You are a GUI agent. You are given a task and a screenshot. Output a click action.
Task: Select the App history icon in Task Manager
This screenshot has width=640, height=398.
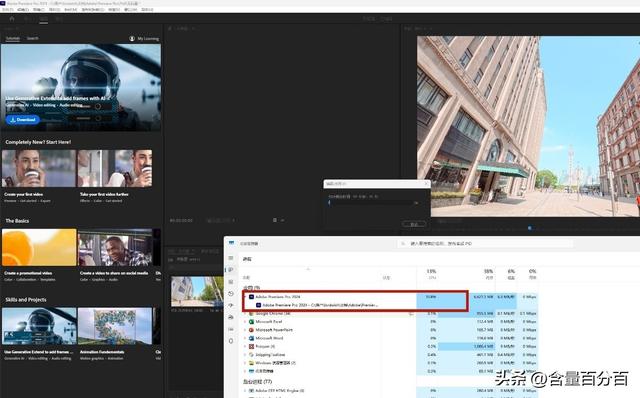(231, 293)
